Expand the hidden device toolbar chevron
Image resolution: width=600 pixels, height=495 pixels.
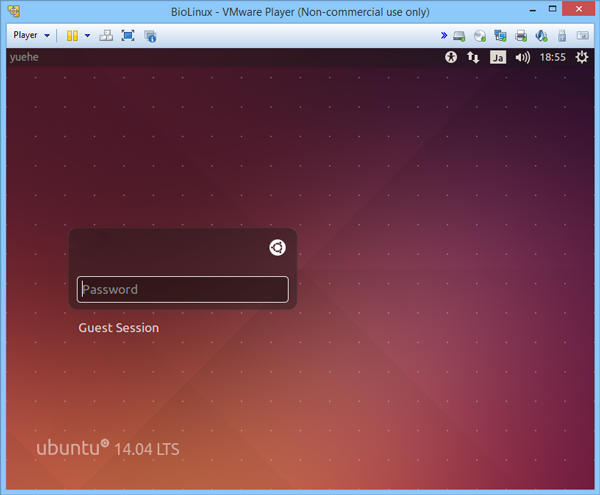click(x=443, y=36)
